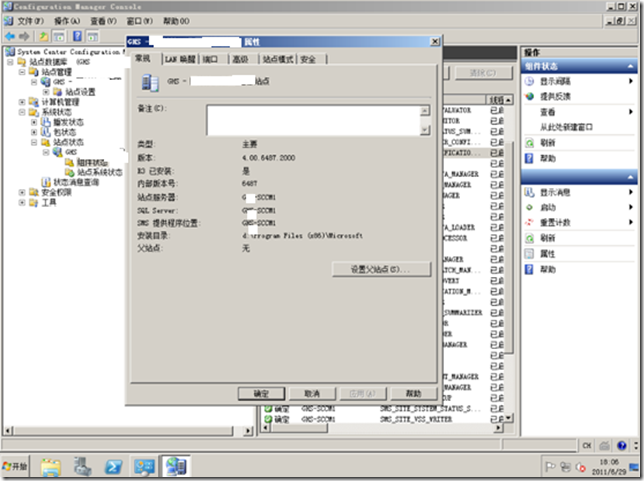The image size is (644, 481).
Task: Click the flag notification tray icon
Action: click(x=550, y=467)
